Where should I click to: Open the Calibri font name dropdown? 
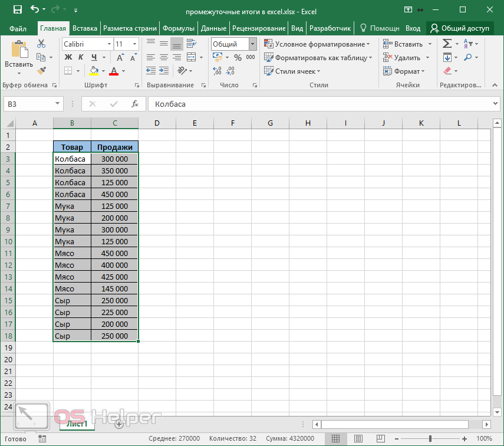109,44
